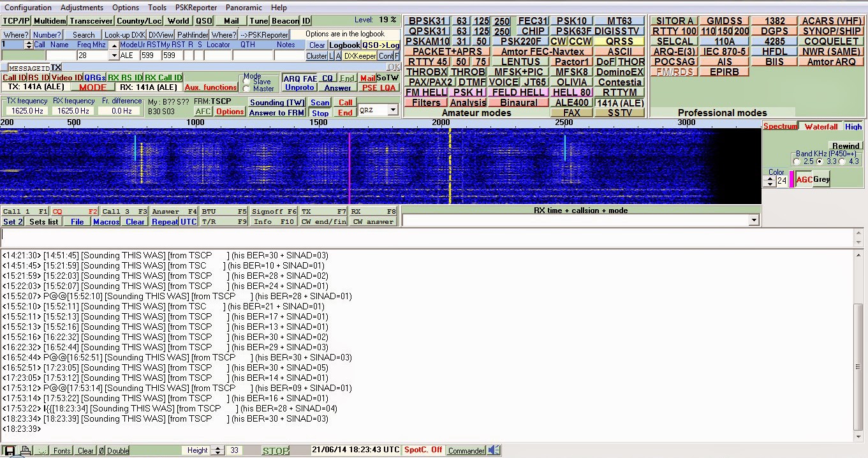Click the QSO number stepper arrows

(x=28, y=45)
